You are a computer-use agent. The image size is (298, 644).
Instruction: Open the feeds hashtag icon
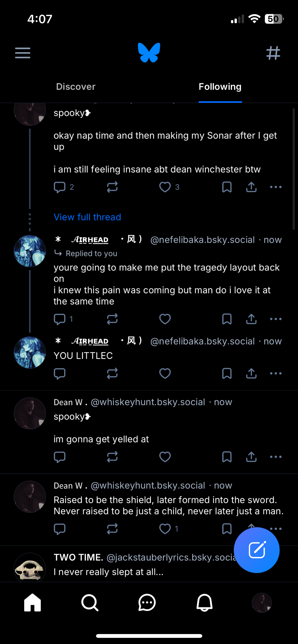pyautogui.click(x=273, y=53)
